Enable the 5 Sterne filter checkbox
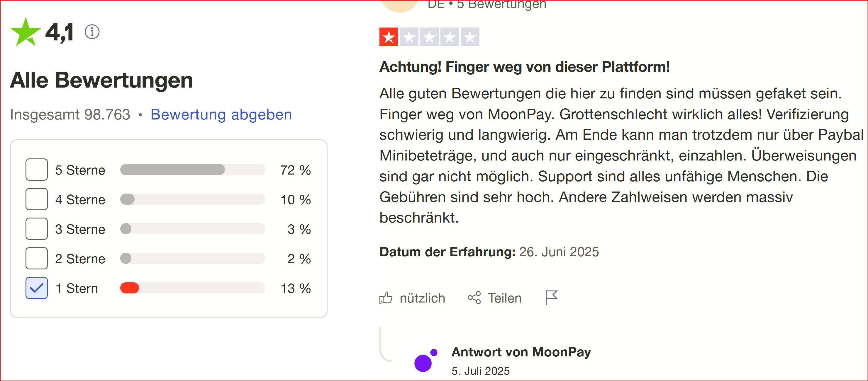The width and height of the screenshot is (868, 381). click(x=36, y=170)
